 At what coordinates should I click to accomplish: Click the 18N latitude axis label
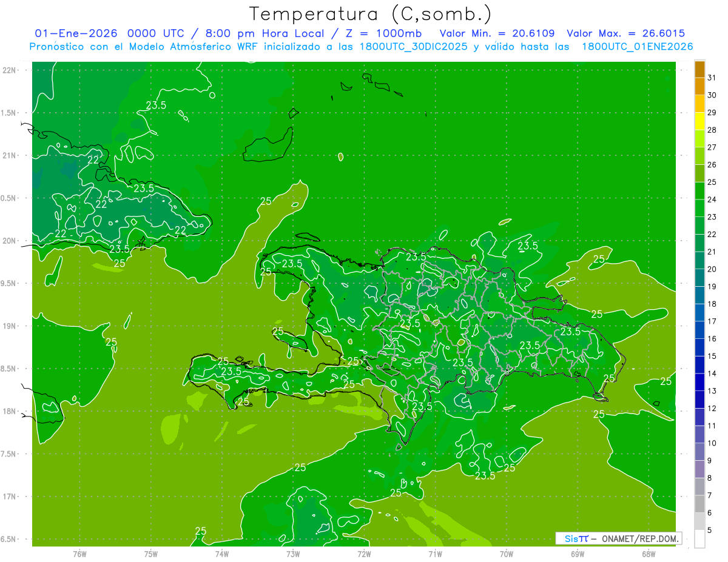point(10,411)
